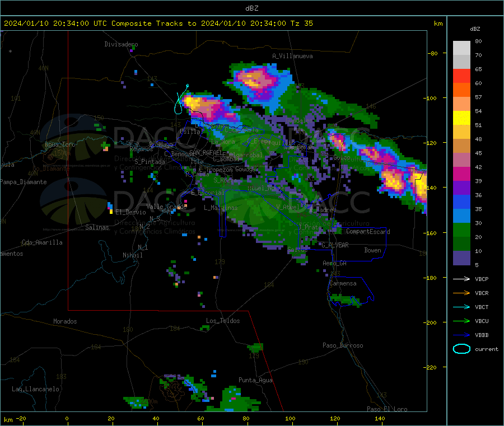Screen dimensions: 504x426
Task: Click the 'dBZ' title at the top
Action: coord(251,8)
